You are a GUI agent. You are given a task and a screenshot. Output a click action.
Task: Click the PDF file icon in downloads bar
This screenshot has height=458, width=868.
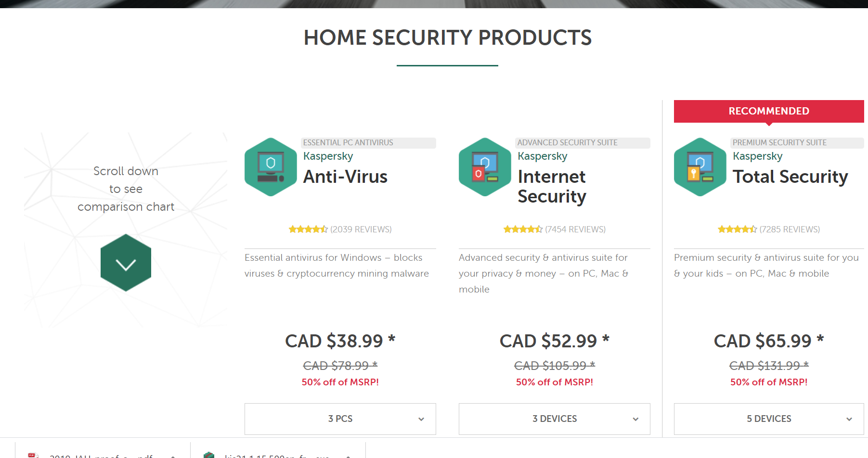[x=33, y=455]
